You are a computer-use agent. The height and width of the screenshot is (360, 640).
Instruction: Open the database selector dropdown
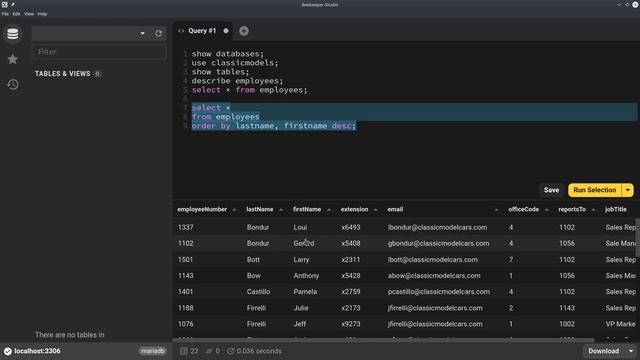(x=142, y=33)
